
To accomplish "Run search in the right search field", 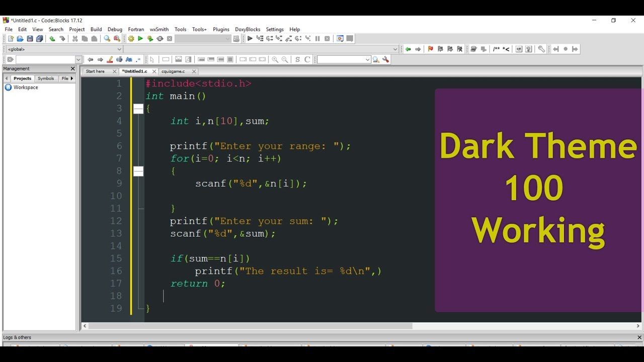I will pos(376,59).
